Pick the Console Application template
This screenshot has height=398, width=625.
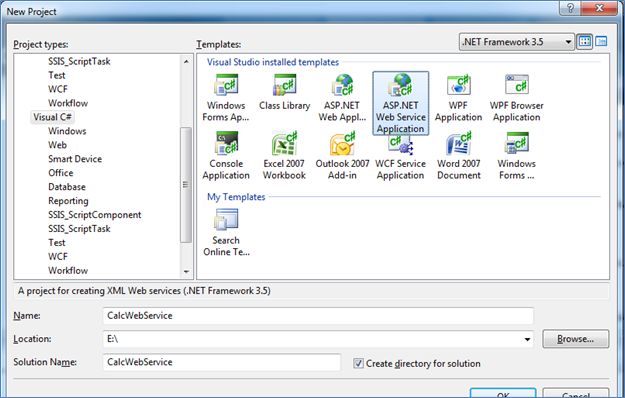tap(226, 156)
